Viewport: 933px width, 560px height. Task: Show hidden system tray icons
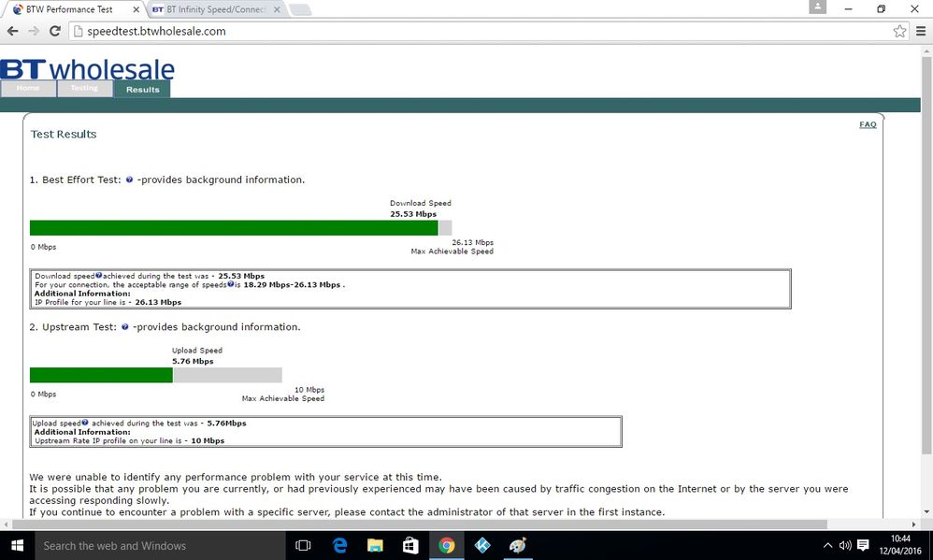tap(827, 546)
